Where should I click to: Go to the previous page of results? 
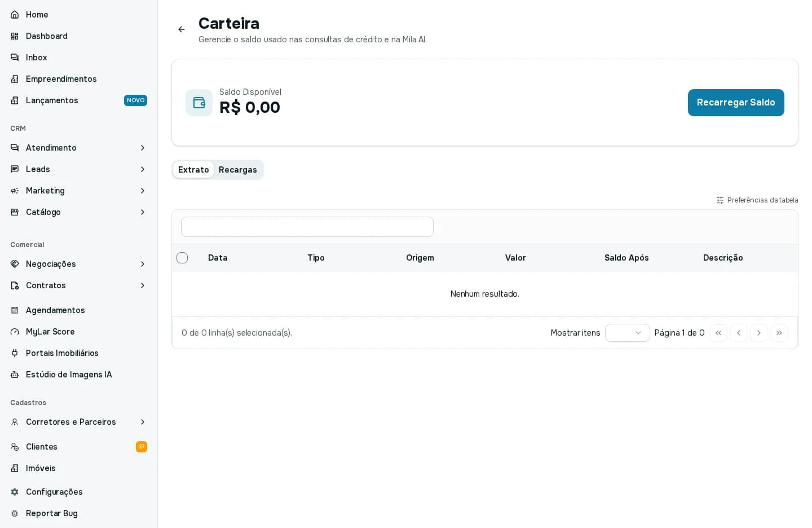[739, 333]
